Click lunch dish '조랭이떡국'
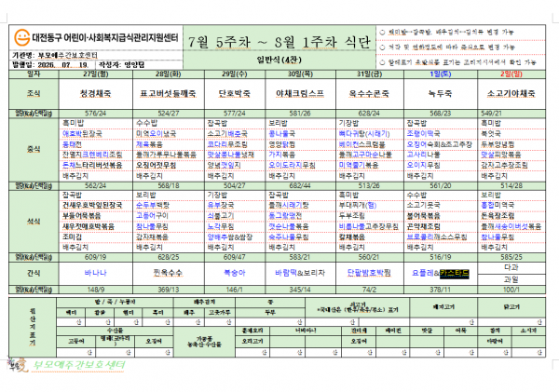Viewport: 559px width, 392px height. click(424, 134)
